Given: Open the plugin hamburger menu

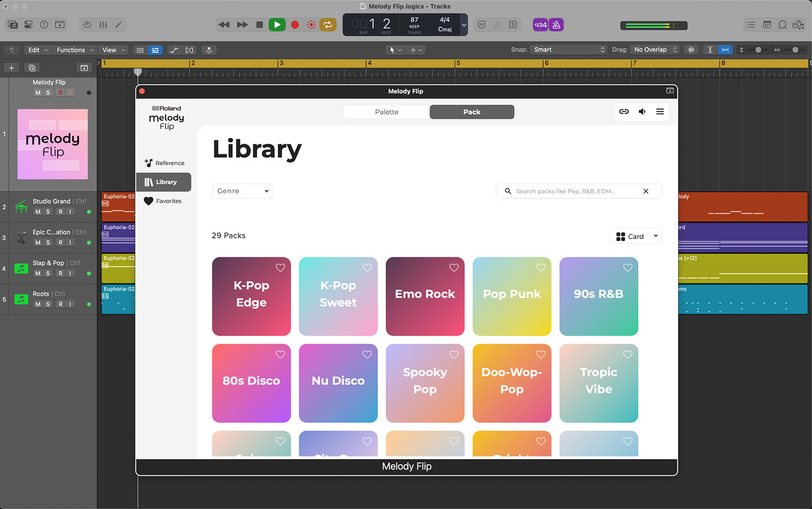Looking at the screenshot, I should [660, 112].
